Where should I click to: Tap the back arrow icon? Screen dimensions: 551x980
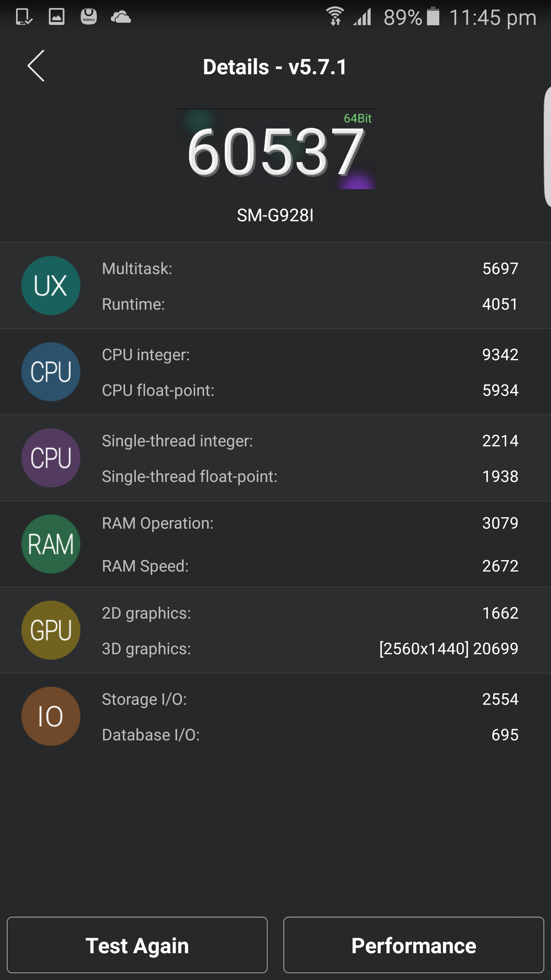[36, 66]
